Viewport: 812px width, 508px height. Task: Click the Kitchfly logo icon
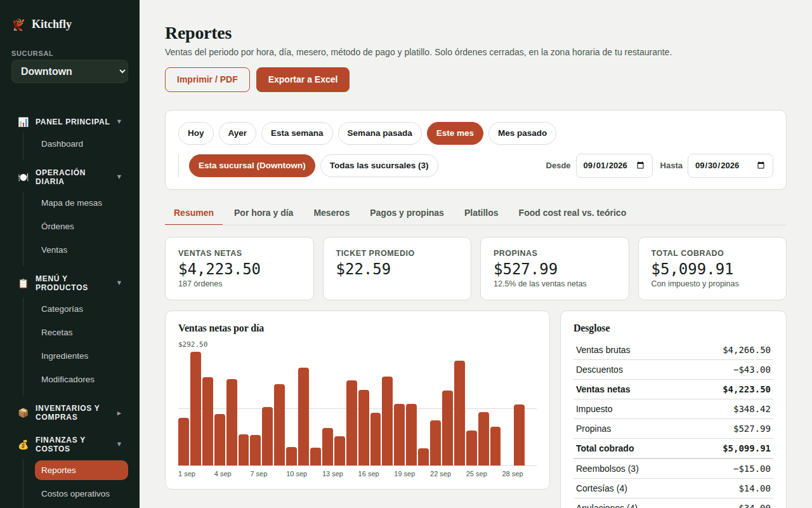pyautogui.click(x=19, y=24)
